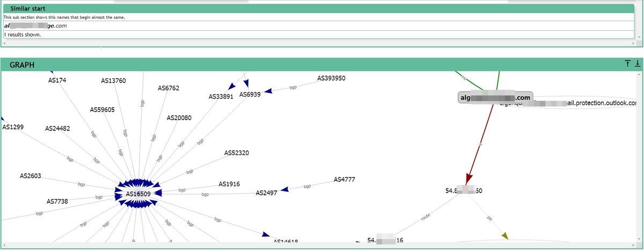
Task: Select the AS6939 graph node
Action: [x=250, y=94]
